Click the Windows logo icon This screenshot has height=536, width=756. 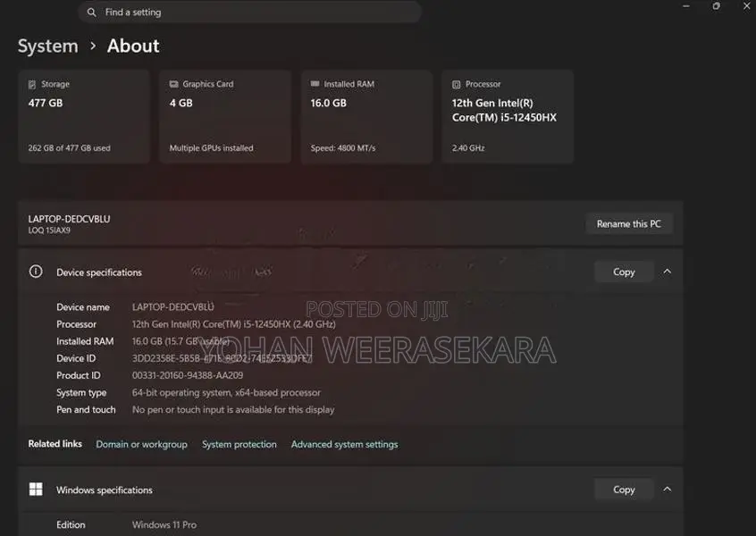coord(36,490)
